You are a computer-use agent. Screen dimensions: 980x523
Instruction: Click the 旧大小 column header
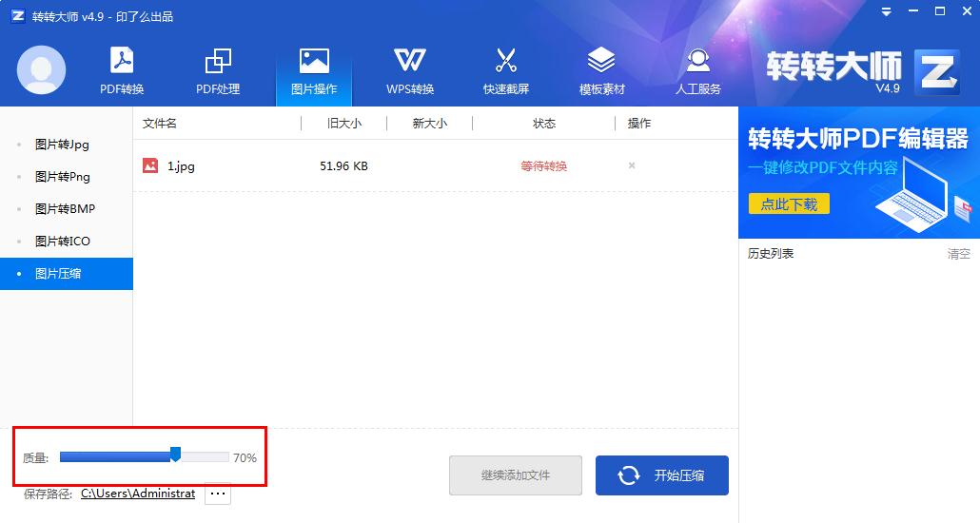click(x=343, y=123)
